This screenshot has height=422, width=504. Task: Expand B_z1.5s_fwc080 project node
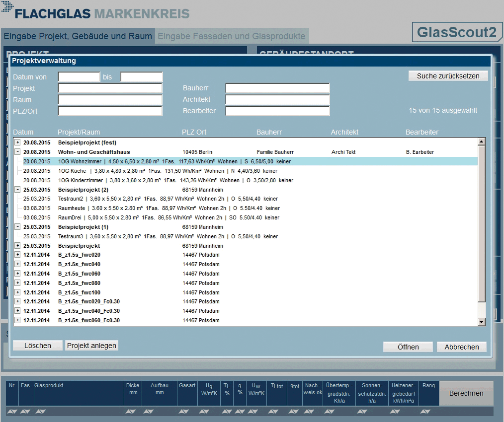tap(18, 282)
